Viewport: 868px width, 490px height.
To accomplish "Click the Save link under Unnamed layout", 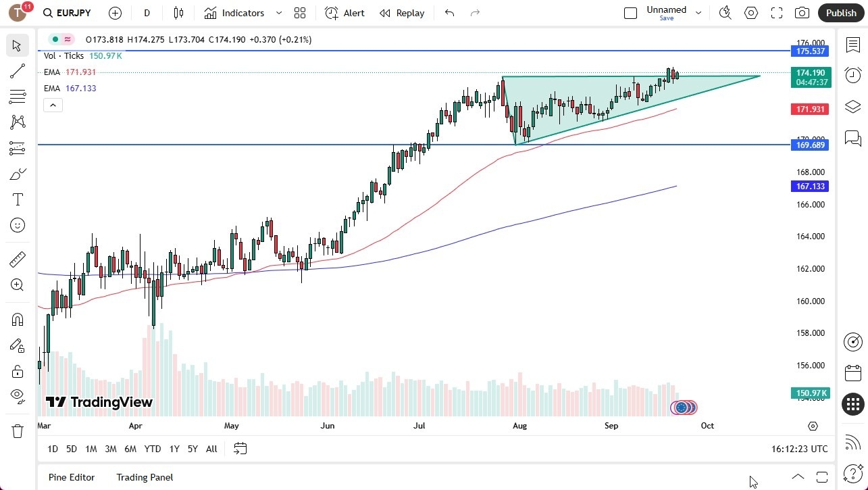I will pos(666,18).
